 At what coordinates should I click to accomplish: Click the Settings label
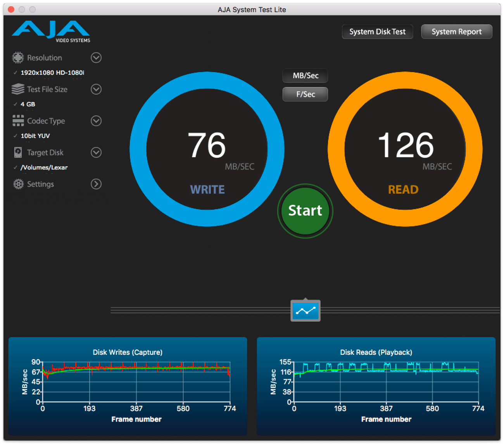pos(41,184)
